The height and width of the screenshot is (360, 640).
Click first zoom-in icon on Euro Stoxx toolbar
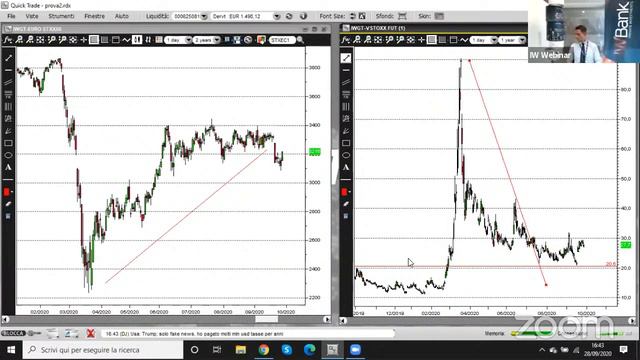point(19,40)
